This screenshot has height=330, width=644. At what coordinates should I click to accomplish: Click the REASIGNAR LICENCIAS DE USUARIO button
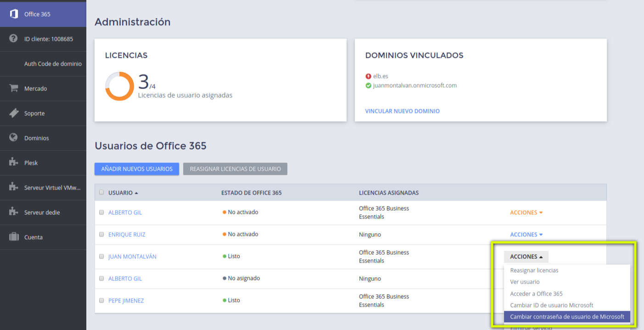click(x=235, y=169)
